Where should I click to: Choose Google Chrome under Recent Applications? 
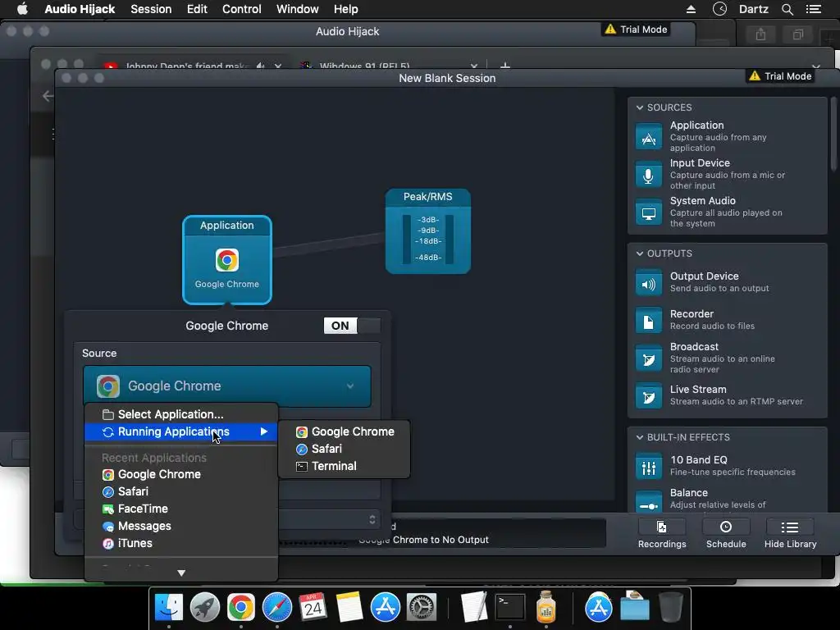point(181,474)
